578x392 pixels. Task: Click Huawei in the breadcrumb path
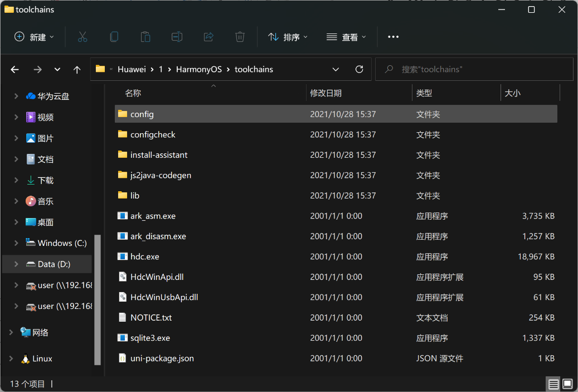(132, 69)
